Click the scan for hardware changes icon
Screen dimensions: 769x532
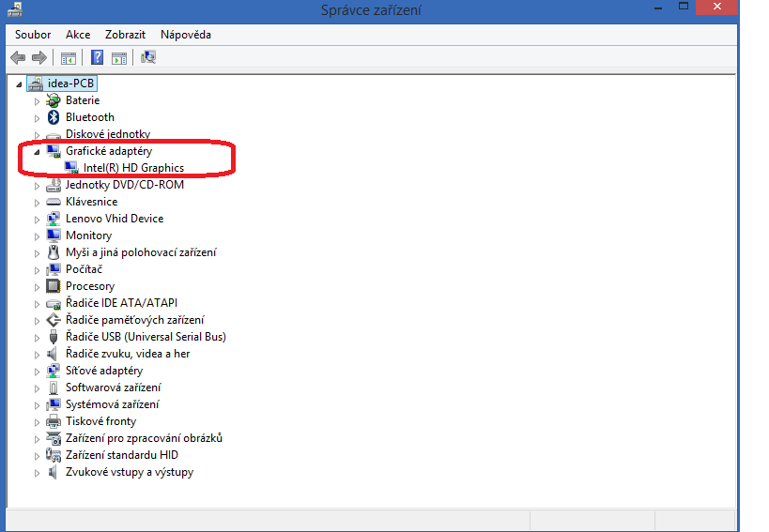coord(148,58)
